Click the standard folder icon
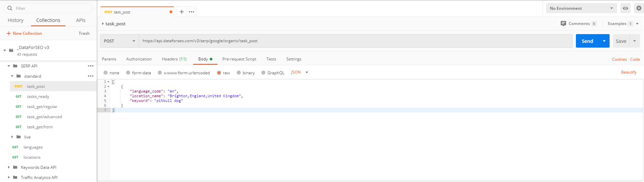The width and height of the screenshot is (644, 182). pyautogui.click(x=19, y=76)
